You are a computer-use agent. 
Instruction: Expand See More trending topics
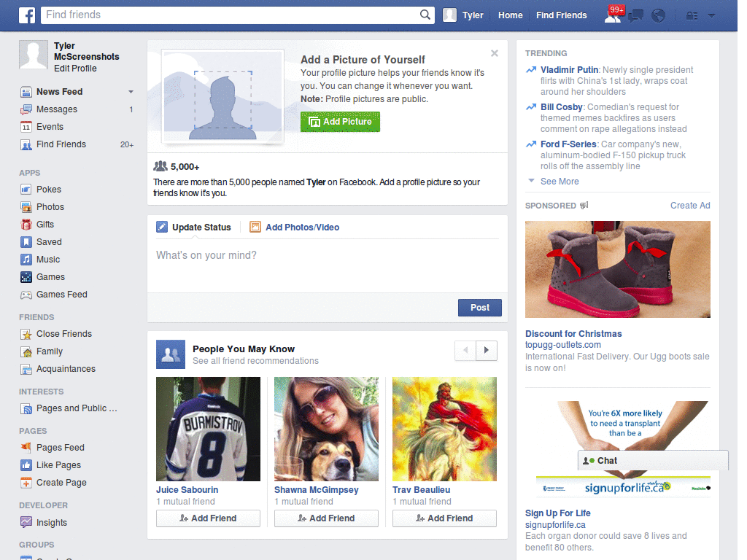pos(560,182)
